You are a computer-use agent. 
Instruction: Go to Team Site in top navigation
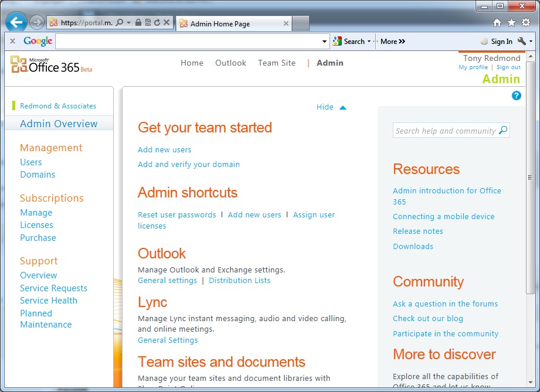(x=277, y=63)
